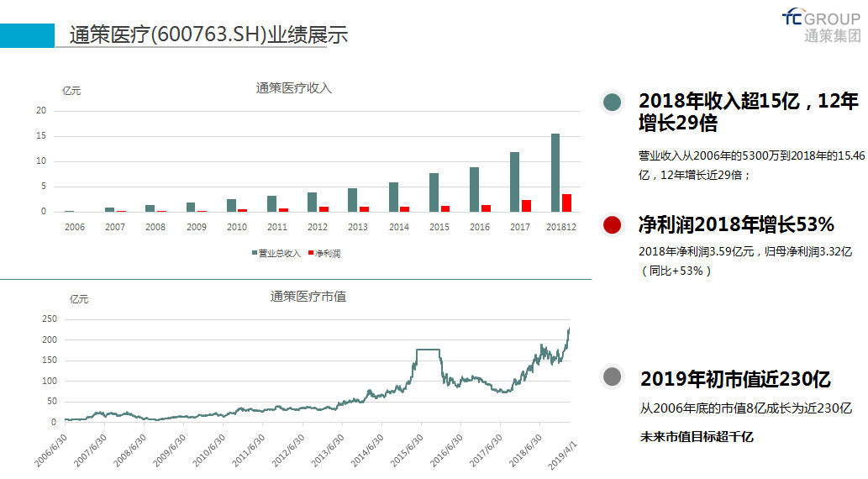Select the red bullet circle beside 净利润
Image resolution: width=868 pixels, height=479 pixels.
tap(612, 225)
